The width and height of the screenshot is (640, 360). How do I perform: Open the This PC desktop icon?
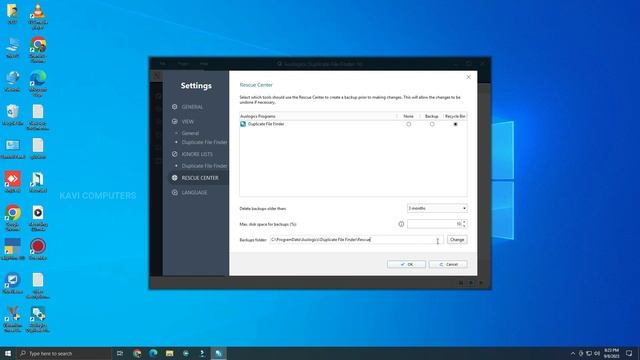13,48
